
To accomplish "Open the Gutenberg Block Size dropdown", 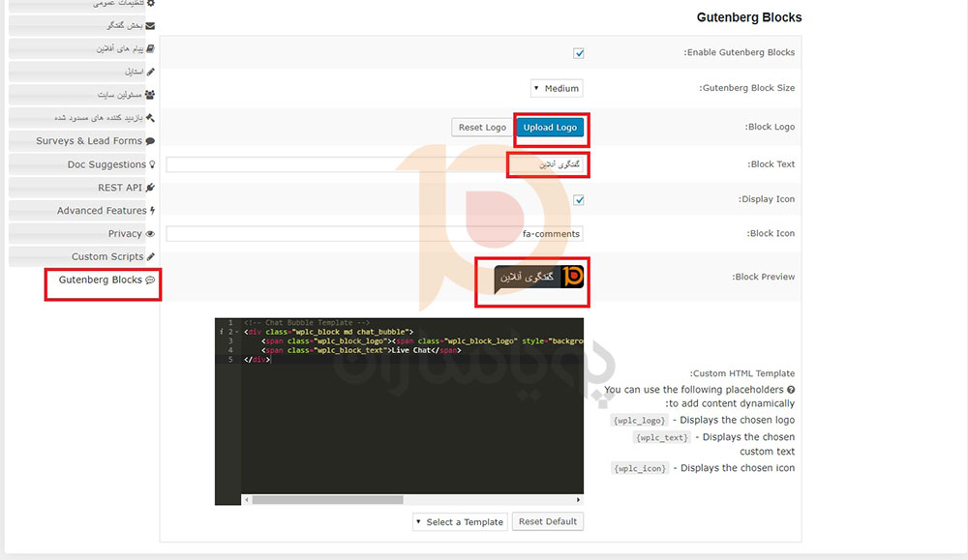I will point(557,89).
